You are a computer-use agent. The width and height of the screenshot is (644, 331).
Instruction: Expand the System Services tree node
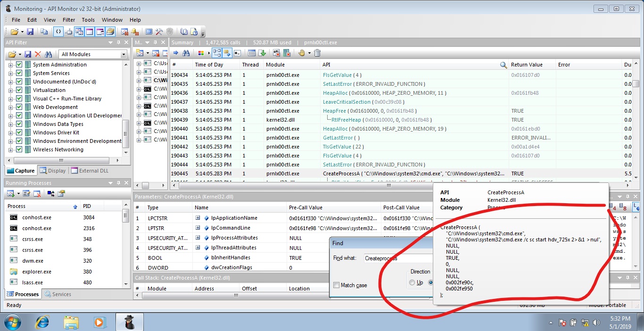pyautogui.click(x=11, y=73)
